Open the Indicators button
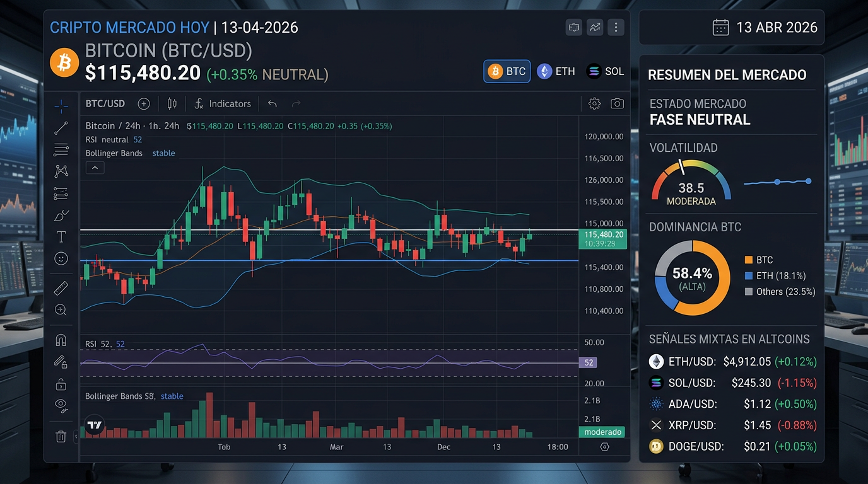The image size is (868, 484). tap(222, 104)
